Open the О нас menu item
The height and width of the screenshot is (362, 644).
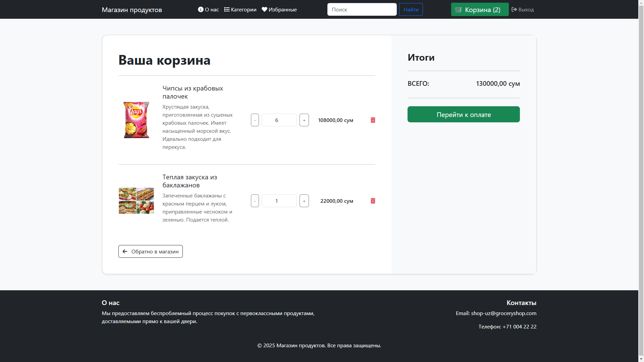coord(208,9)
